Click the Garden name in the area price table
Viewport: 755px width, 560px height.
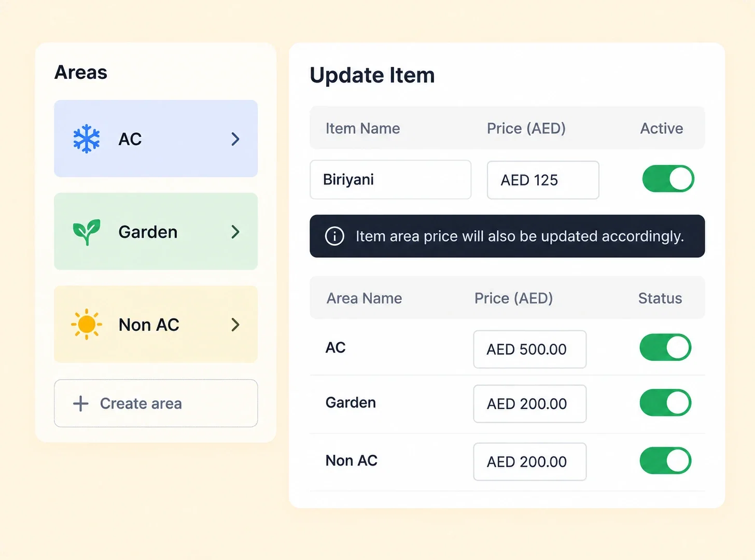(351, 402)
